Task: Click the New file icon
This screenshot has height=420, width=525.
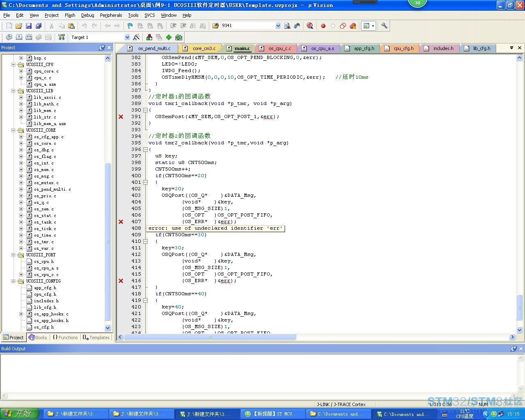Action: (9, 26)
